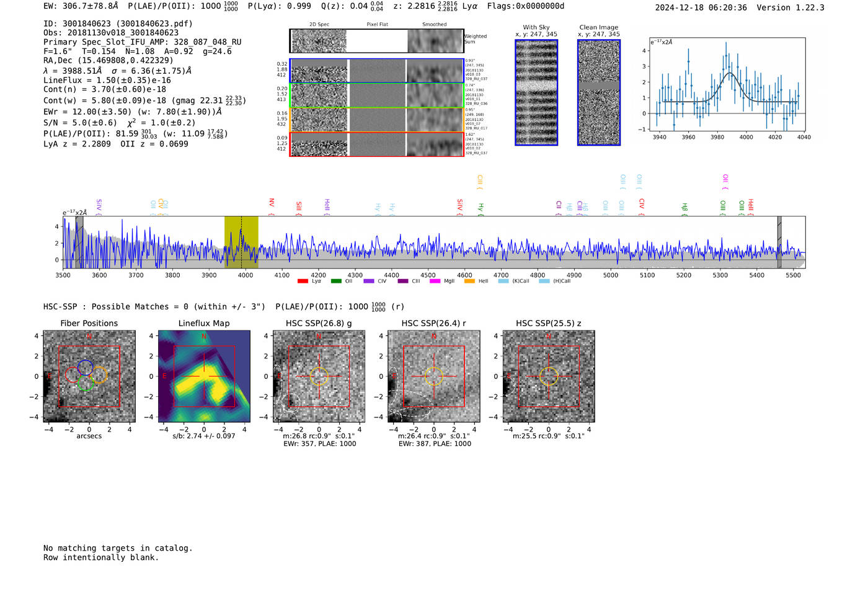The width and height of the screenshot is (868, 591).
Task: Select the green-bordered fiber spectrum row
Action: coord(377,96)
